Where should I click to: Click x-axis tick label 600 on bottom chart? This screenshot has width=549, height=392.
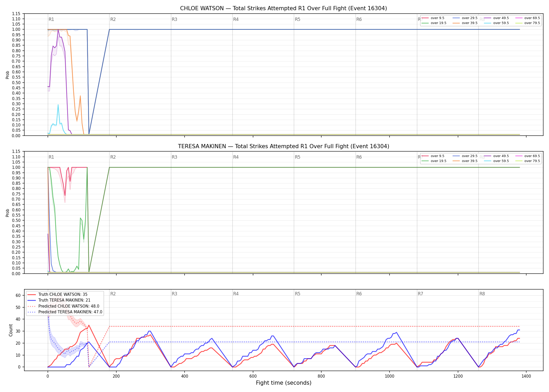click(253, 376)
